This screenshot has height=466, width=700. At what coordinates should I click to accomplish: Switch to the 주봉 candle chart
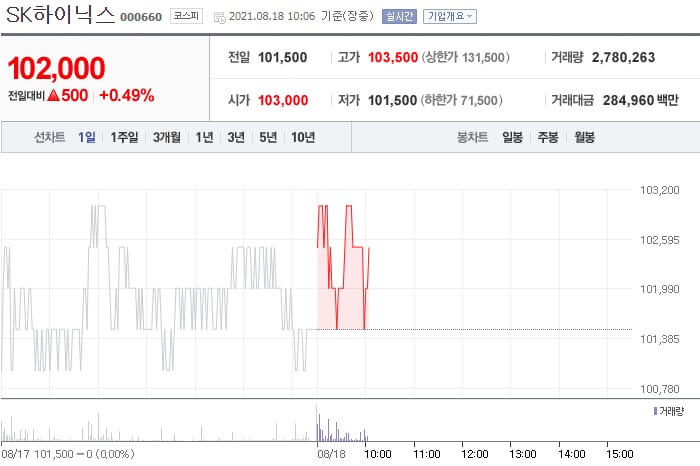[x=548, y=137]
